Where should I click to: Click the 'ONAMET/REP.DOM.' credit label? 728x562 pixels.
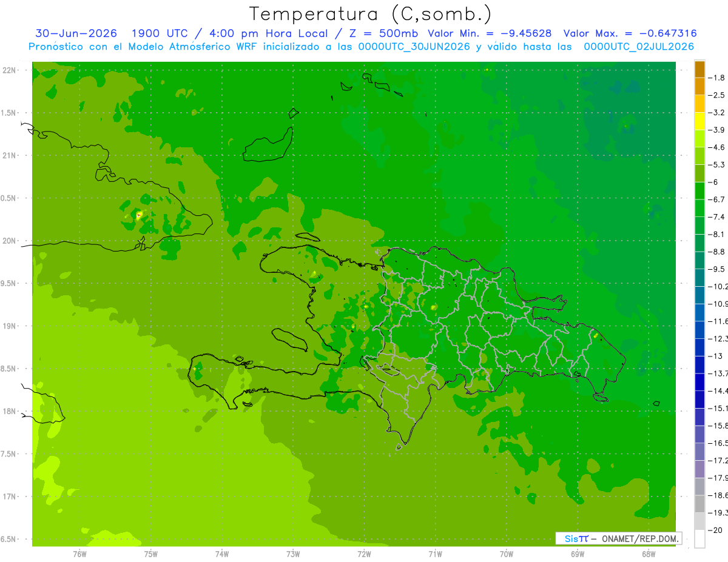click(x=640, y=538)
